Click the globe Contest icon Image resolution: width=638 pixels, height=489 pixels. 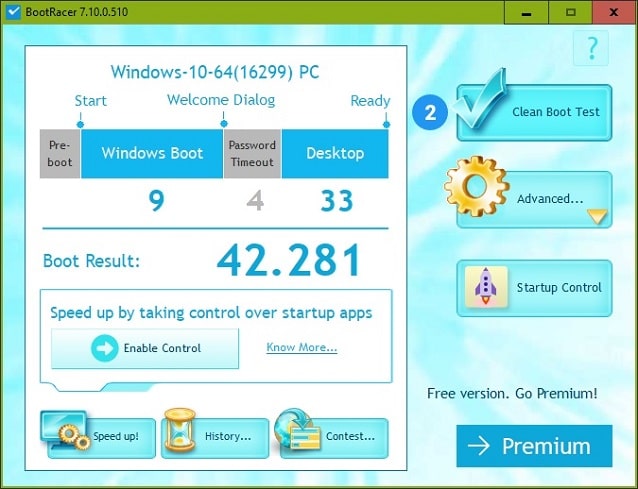(x=296, y=430)
